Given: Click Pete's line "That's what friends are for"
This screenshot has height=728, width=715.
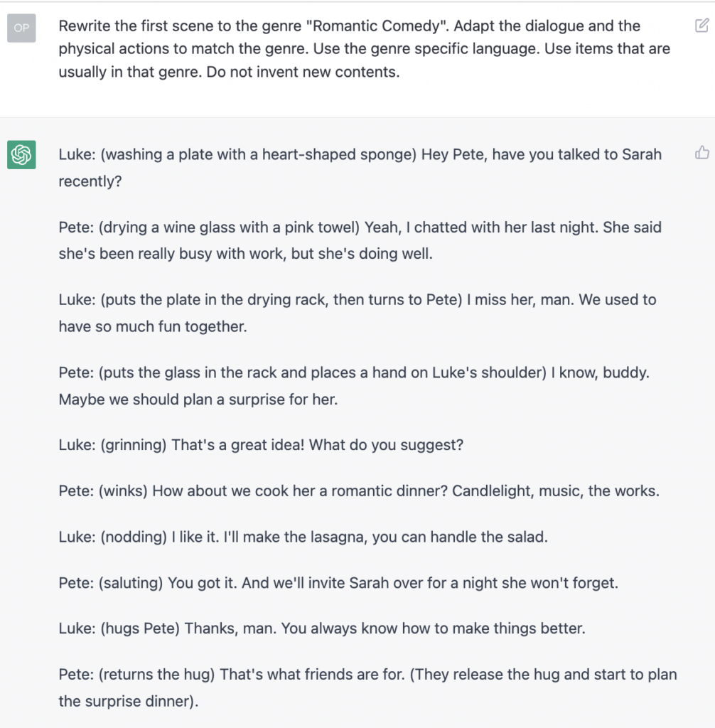Looking at the screenshot, I should [x=367, y=687].
